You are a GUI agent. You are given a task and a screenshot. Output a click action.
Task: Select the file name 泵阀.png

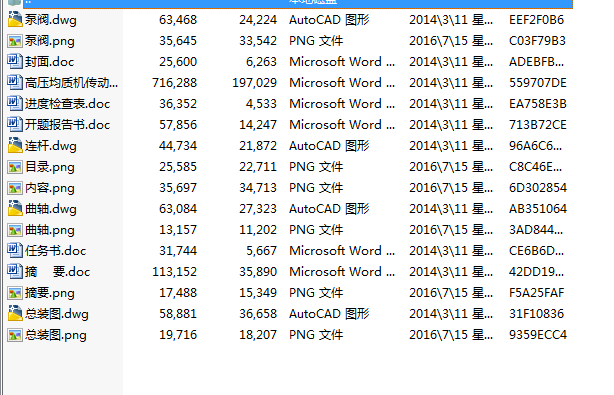(x=49, y=41)
